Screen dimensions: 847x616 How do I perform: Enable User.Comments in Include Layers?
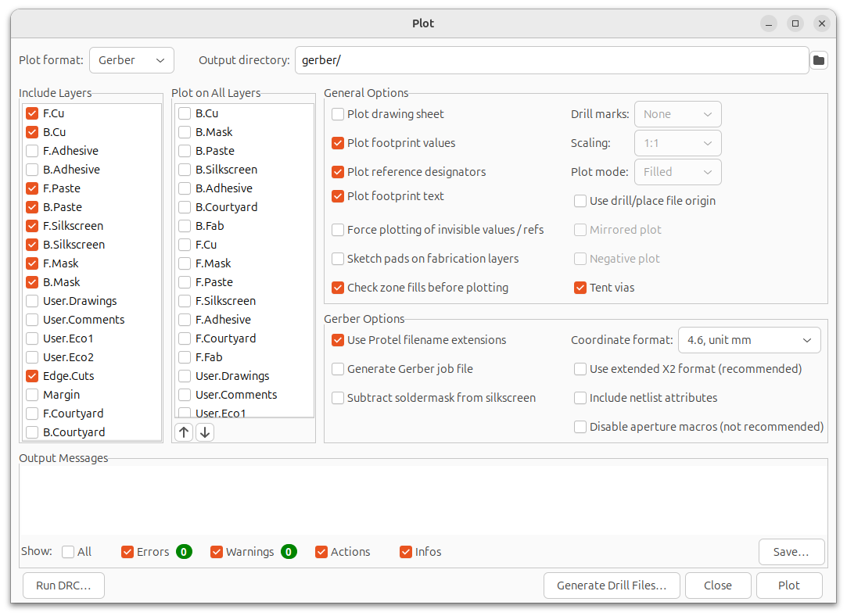[x=32, y=320]
